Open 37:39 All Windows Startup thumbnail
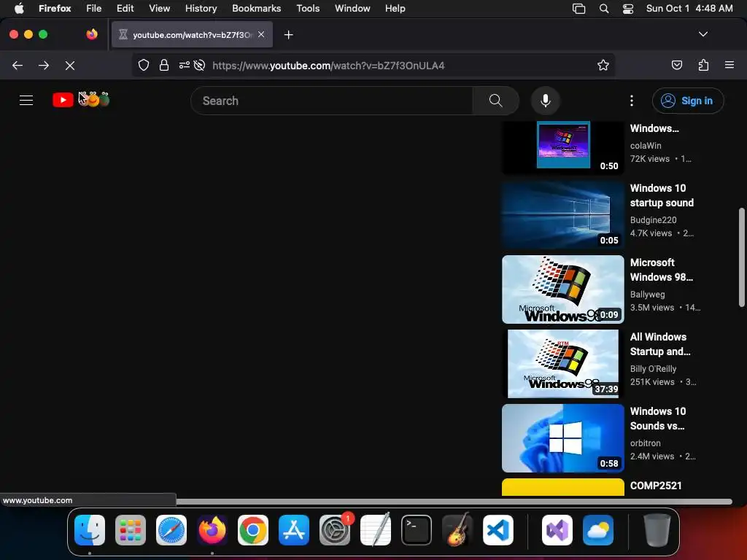This screenshot has width=747, height=560. click(562, 363)
